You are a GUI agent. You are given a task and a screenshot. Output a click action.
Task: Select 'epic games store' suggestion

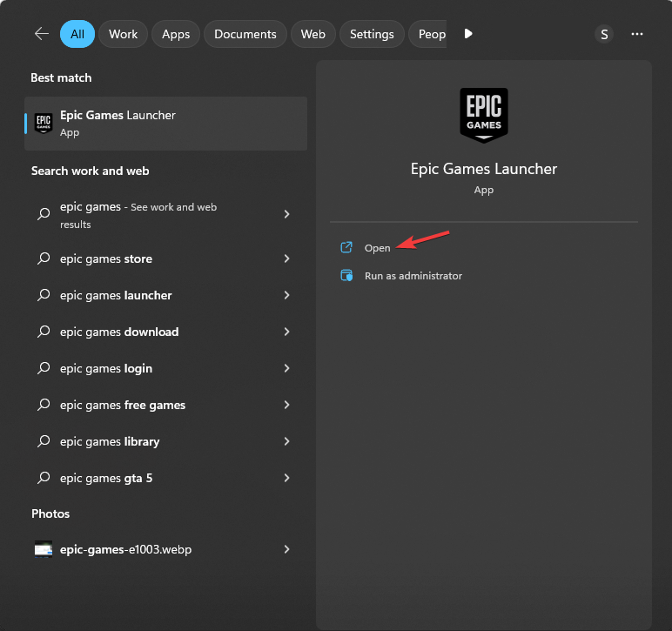[166, 258]
